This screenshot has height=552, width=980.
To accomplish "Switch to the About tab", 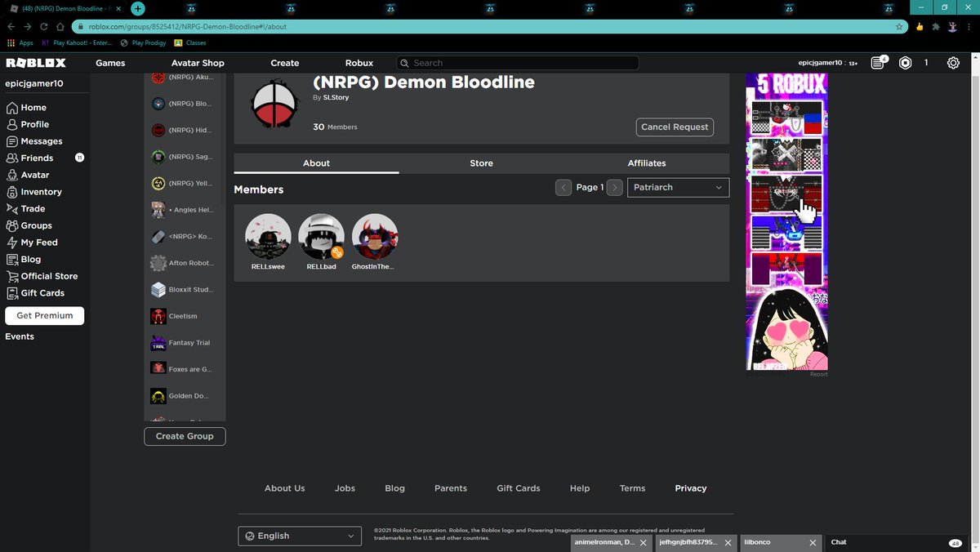I will (316, 163).
